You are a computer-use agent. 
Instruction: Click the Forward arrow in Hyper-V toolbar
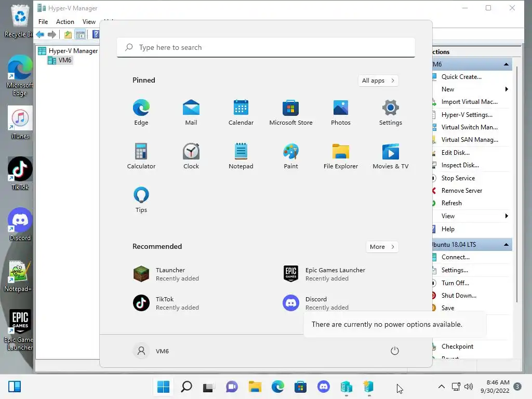coord(52,34)
